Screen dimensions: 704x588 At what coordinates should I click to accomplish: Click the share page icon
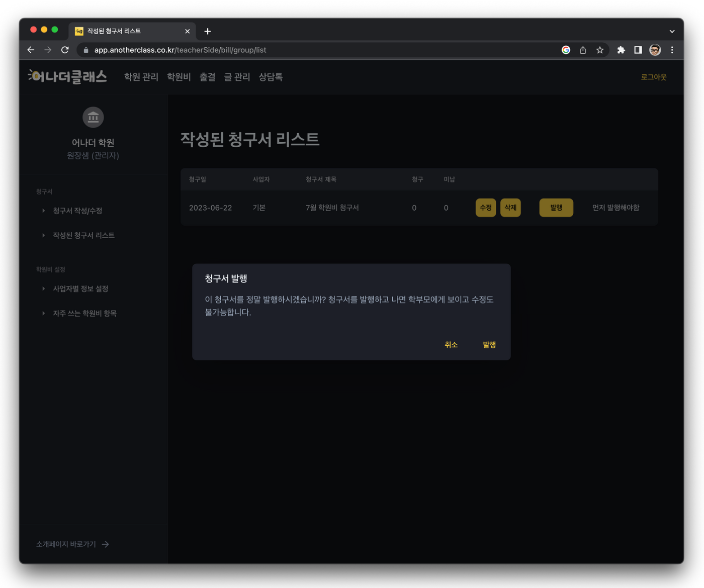tap(583, 50)
